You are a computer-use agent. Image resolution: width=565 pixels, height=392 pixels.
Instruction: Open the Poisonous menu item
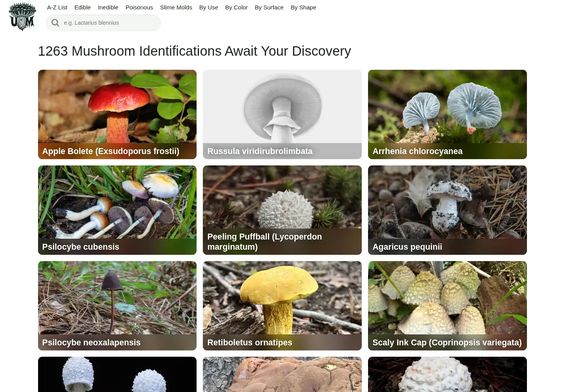click(x=139, y=7)
